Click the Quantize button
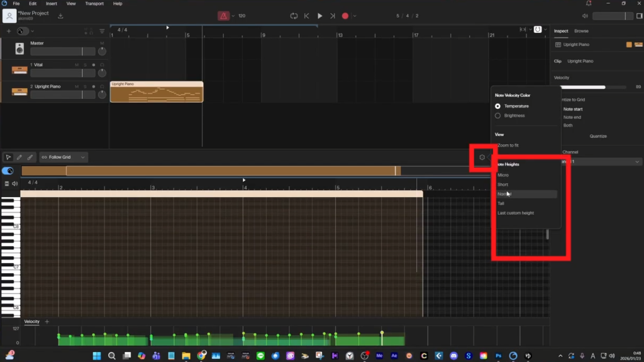Viewport: 644px width, 362px height. pos(598,136)
